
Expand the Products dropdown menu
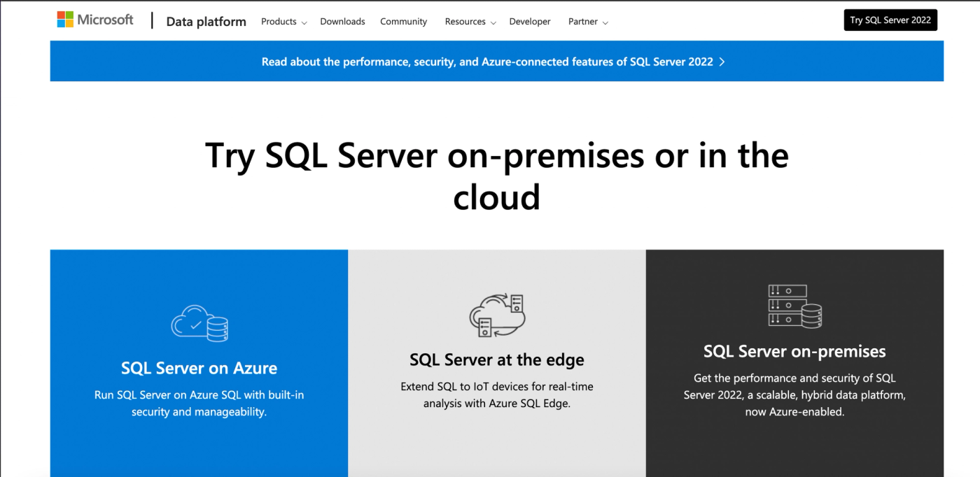tap(283, 22)
